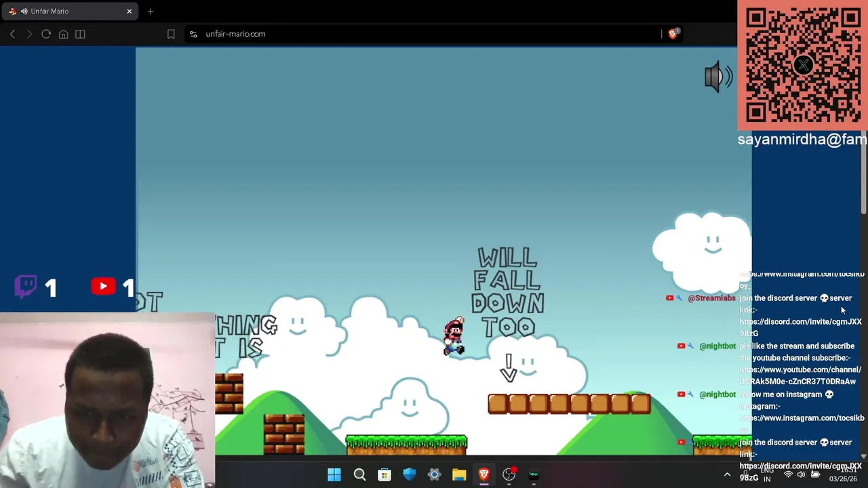Image resolution: width=868 pixels, height=488 pixels.
Task: Launch Microsoft Store from taskbar
Action: click(384, 475)
